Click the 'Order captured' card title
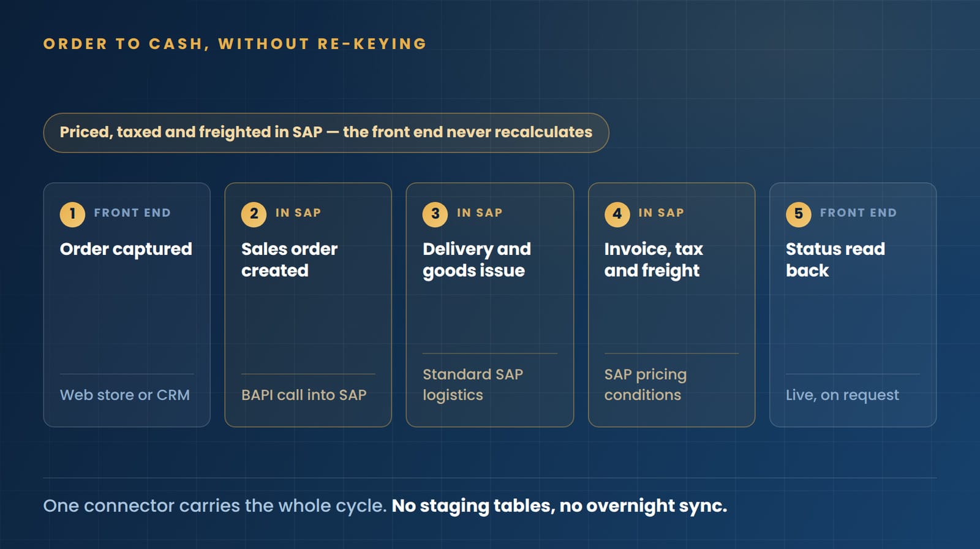Screen dimensions: 980x549 click(126, 249)
